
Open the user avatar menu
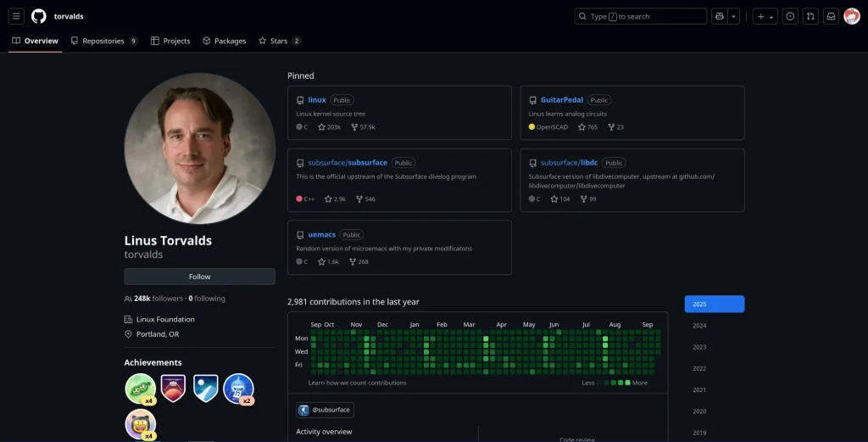(x=851, y=17)
